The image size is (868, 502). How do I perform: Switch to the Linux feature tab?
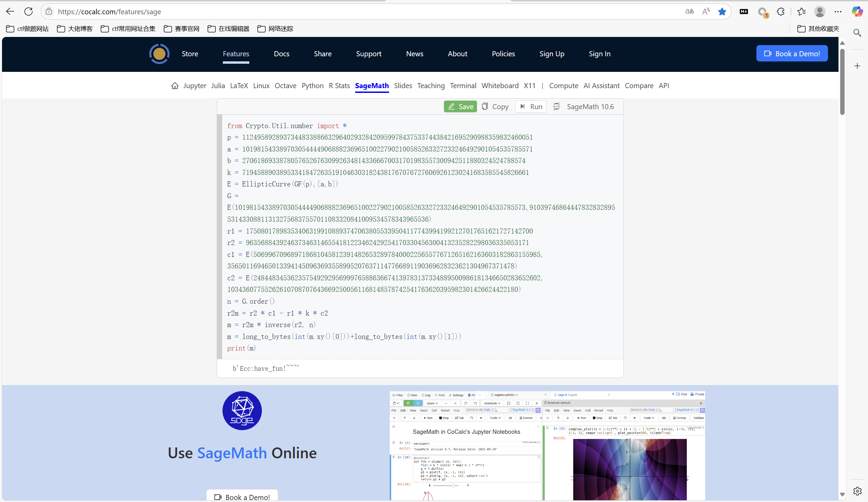(262, 86)
